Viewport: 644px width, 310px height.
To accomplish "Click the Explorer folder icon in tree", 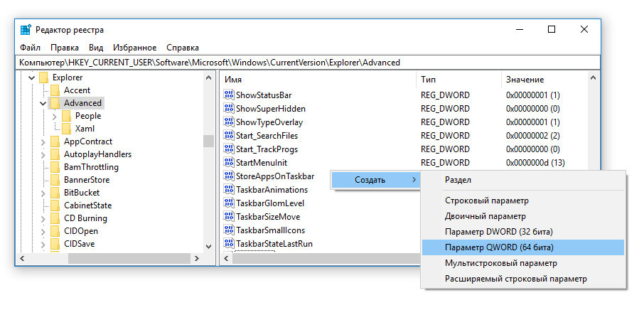I will coord(43,77).
